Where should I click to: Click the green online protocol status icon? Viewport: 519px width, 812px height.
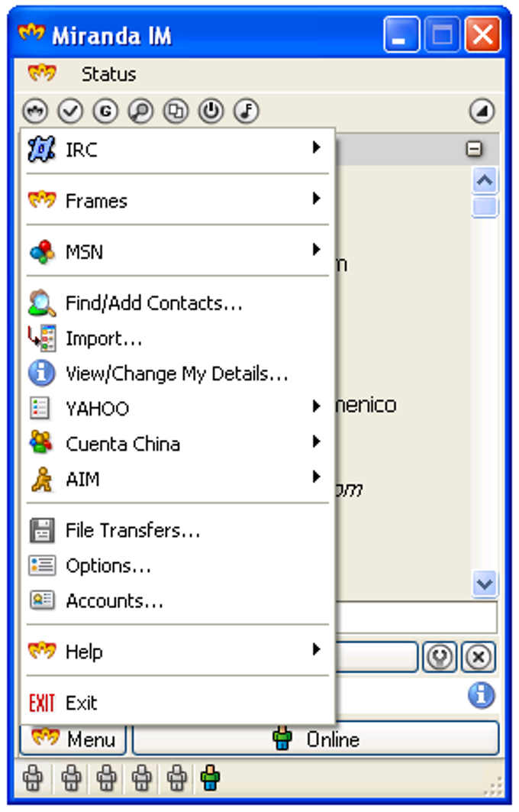coord(211,778)
